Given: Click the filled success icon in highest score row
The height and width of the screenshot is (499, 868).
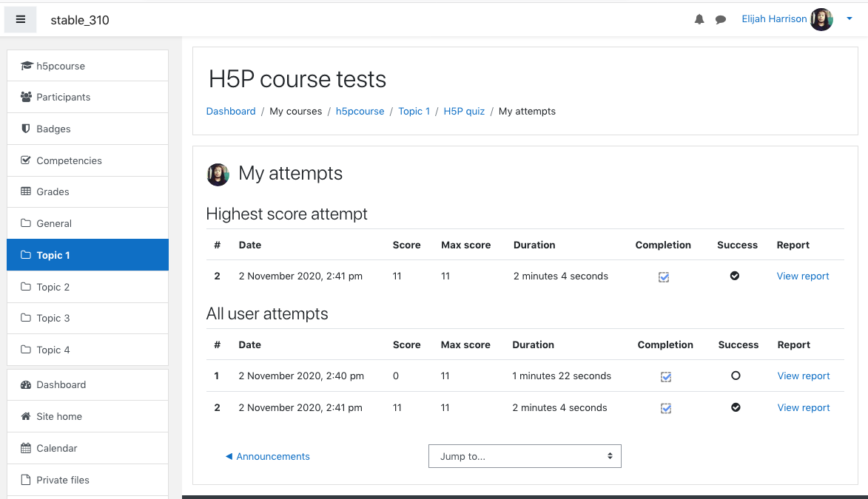Looking at the screenshot, I should (x=735, y=276).
